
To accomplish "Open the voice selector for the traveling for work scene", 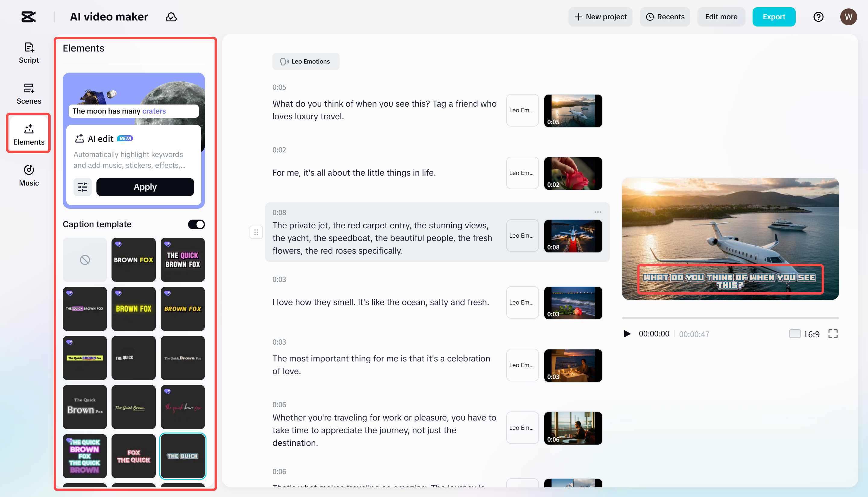I will (522, 428).
